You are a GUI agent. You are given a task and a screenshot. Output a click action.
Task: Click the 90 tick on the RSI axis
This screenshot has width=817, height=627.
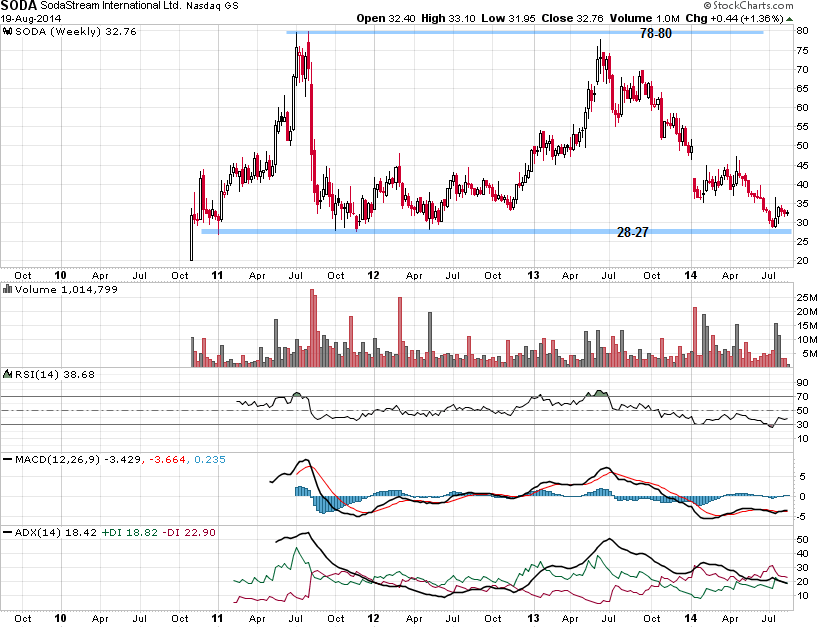pyautogui.click(x=802, y=383)
